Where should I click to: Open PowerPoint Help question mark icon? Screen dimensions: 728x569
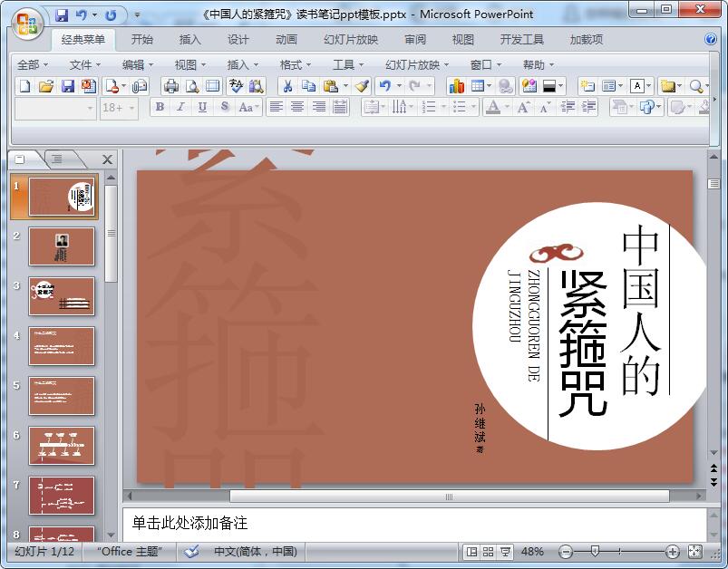tap(711, 40)
